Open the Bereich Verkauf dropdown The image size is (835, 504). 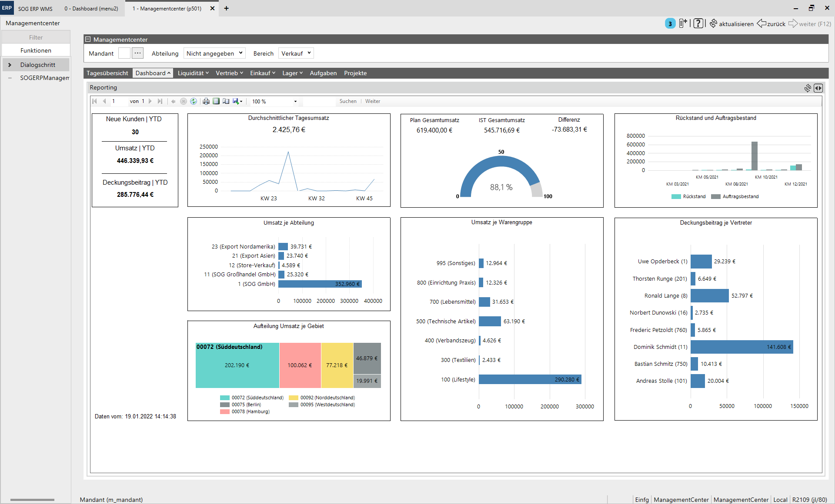coord(296,53)
